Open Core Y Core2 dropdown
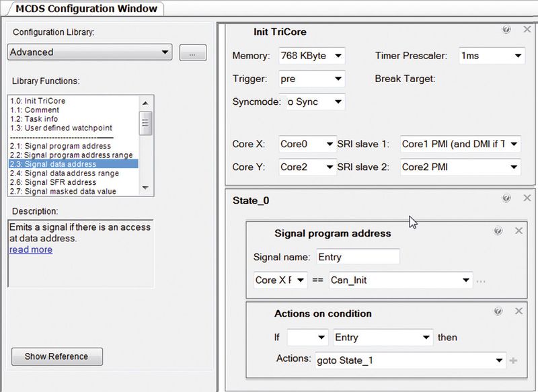 pyautogui.click(x=307, y=167)
